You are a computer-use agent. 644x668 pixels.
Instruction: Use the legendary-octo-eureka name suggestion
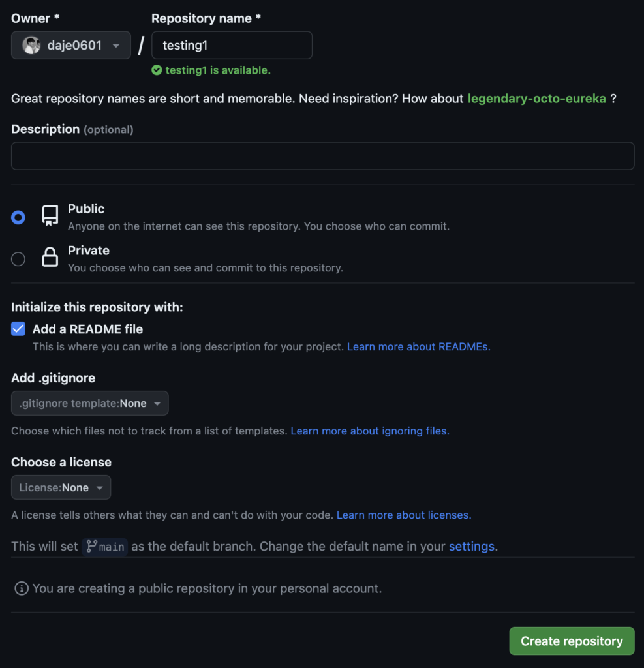pos(536,99)
